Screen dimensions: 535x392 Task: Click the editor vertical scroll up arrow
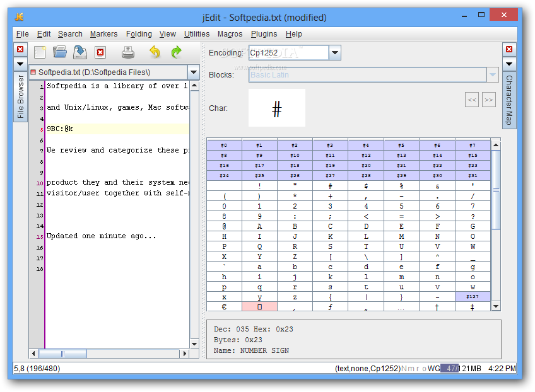pos(194,85)
